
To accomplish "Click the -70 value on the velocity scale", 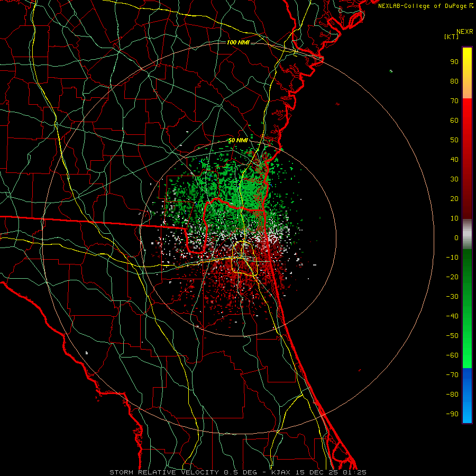I will coord(452,375).
